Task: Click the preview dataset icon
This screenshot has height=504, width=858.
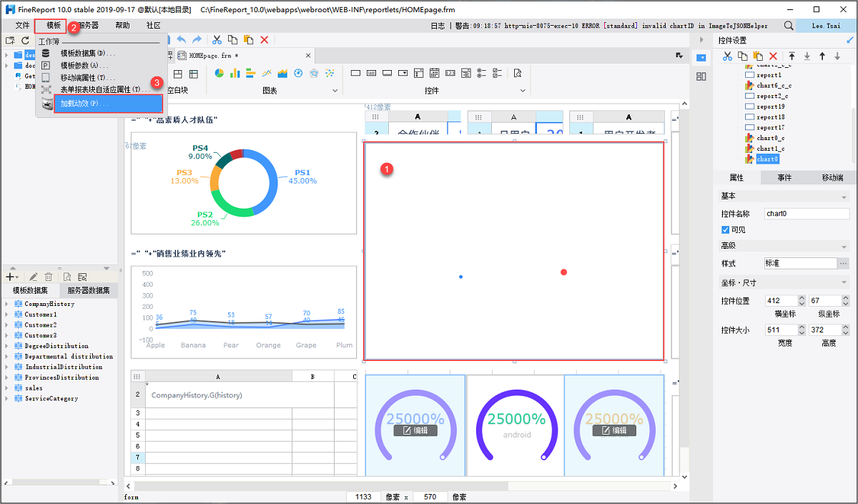Action: [66, 277]
